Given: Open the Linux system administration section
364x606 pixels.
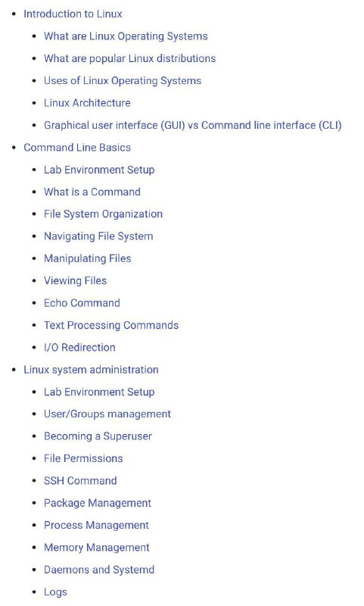Looking at the screenshot, I should pos(91,370).
